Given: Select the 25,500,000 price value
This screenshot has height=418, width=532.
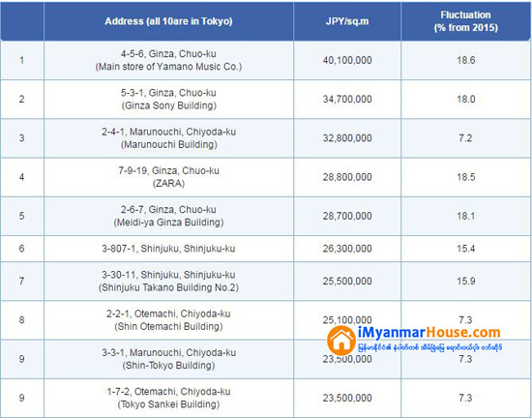Looking at the screenshot, I should 347,282.
